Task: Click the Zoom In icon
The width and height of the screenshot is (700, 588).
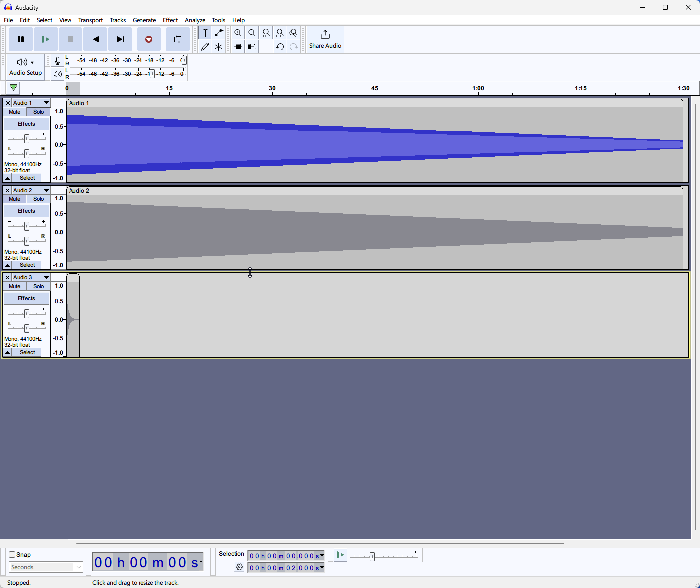Action: [238, 32]
